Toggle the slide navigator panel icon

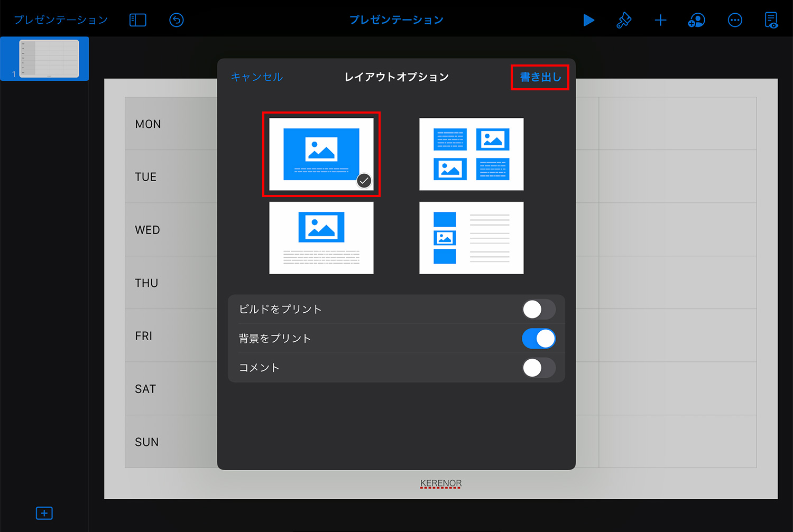[x=138, y=20]
